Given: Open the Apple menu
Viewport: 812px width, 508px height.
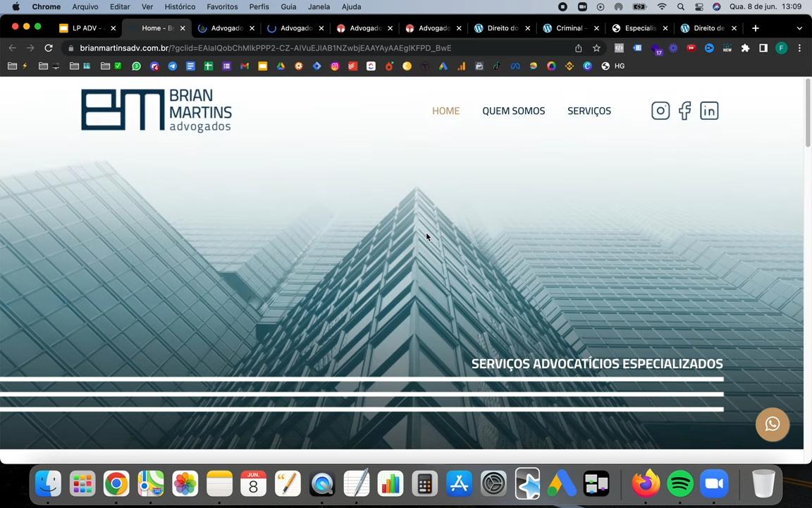Looking at the screenshot, I should [16, 7].
